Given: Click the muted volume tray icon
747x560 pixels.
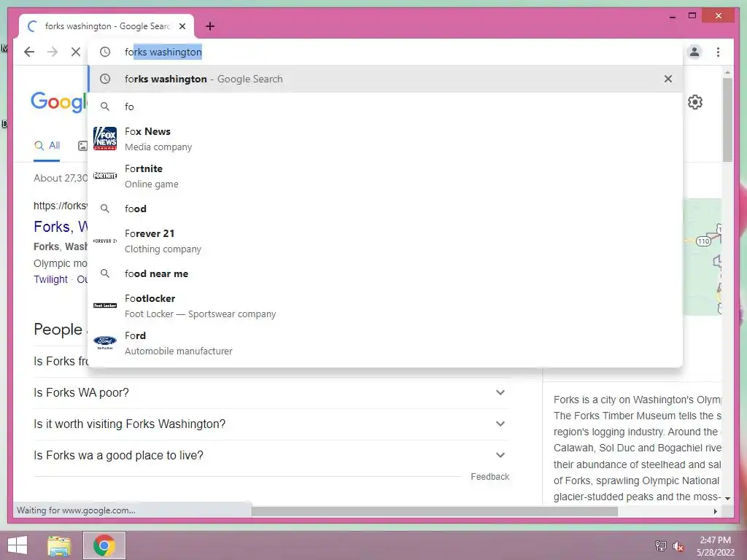Looking at the screenshot, I should [x=678, y=546].
